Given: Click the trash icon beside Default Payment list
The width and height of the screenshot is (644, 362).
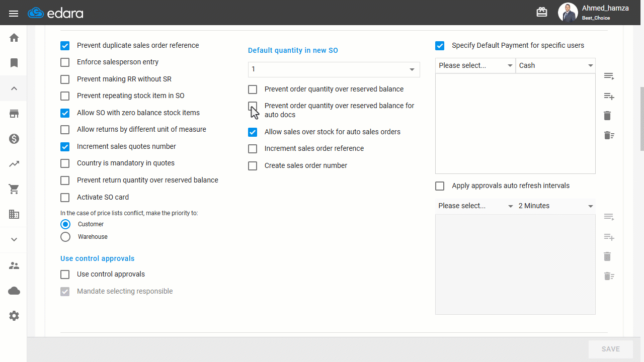Looking at the screenshot, I should click(607, 116).
